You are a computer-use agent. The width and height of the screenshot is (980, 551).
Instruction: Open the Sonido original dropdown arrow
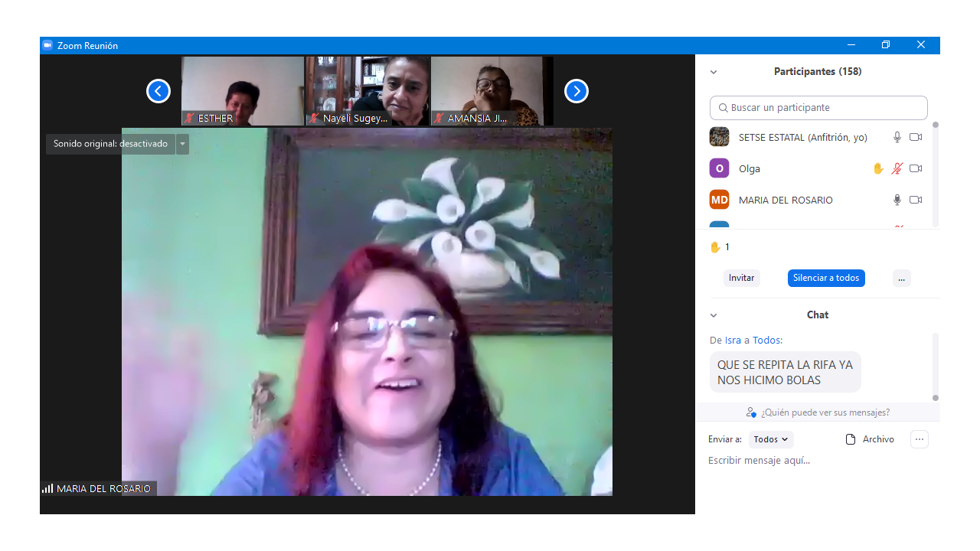(182, 144)
